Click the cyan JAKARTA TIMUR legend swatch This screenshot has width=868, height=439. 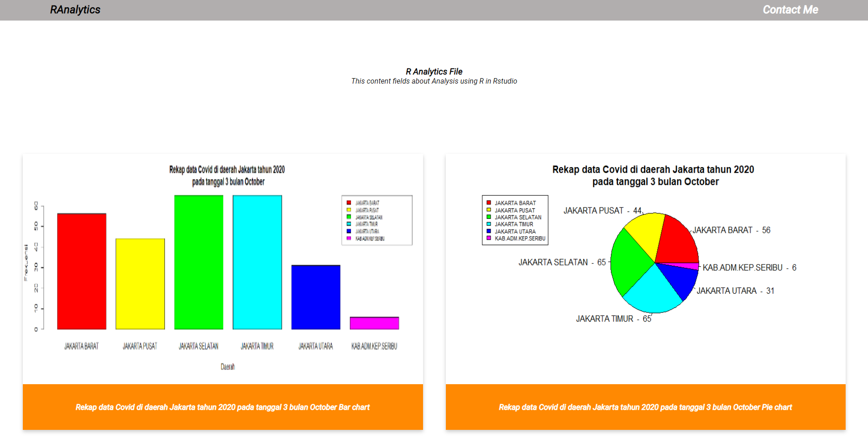click(x=489, y=224)
